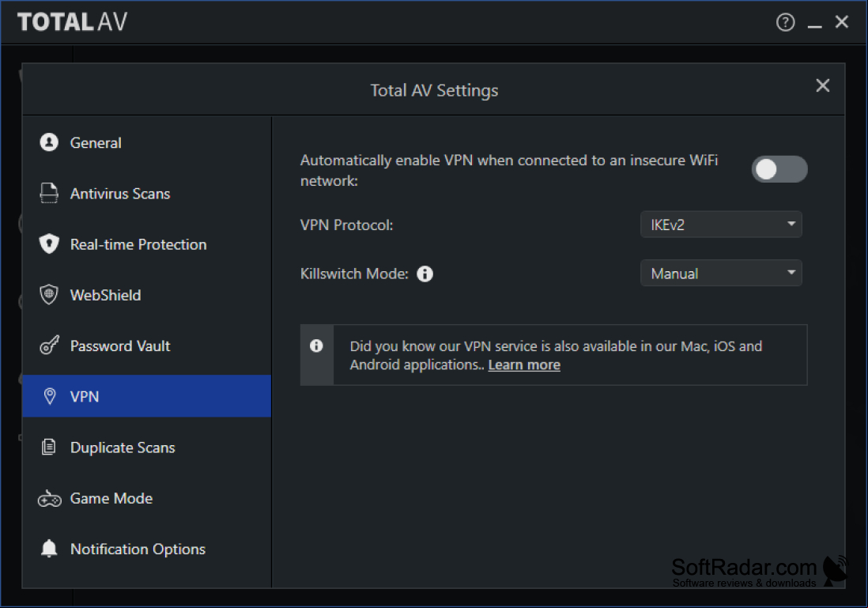
Task: Open the help question mark icon
Action: 785,22
